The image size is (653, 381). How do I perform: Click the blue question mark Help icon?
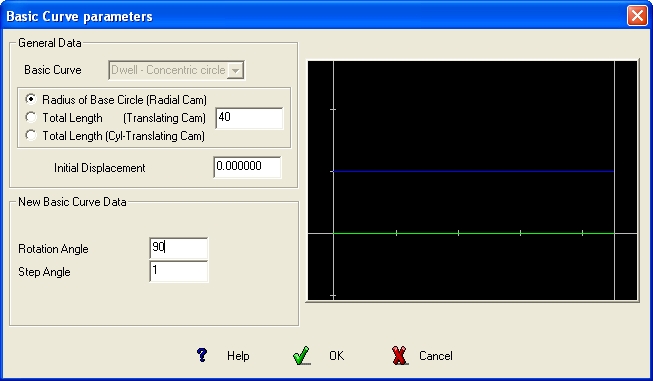pos(202,355)
